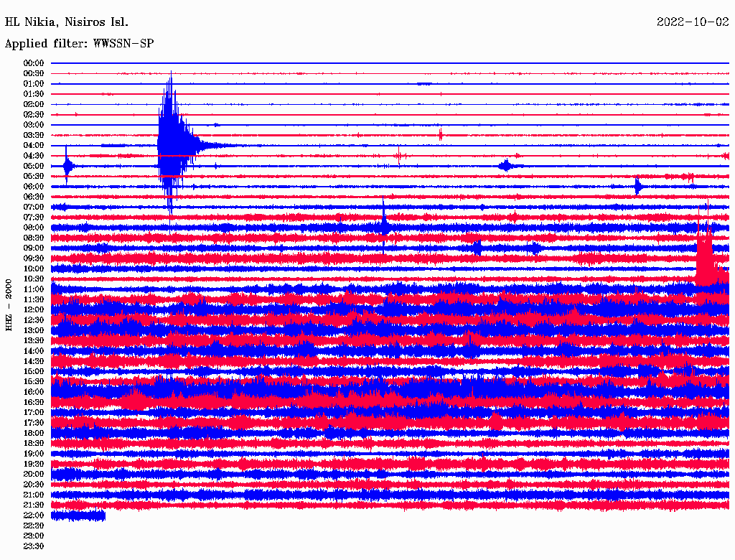The width and height of the screenshot is (735, 560).
Task: Click the '04:30' time label
Action: click(x=33, y=156)
